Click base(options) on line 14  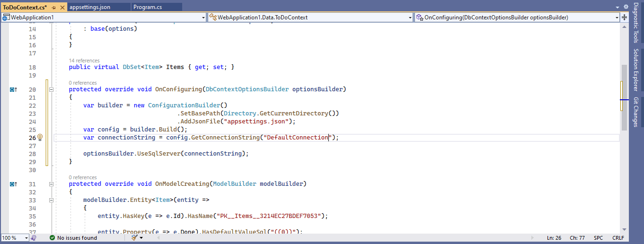(x=114, y=29)
